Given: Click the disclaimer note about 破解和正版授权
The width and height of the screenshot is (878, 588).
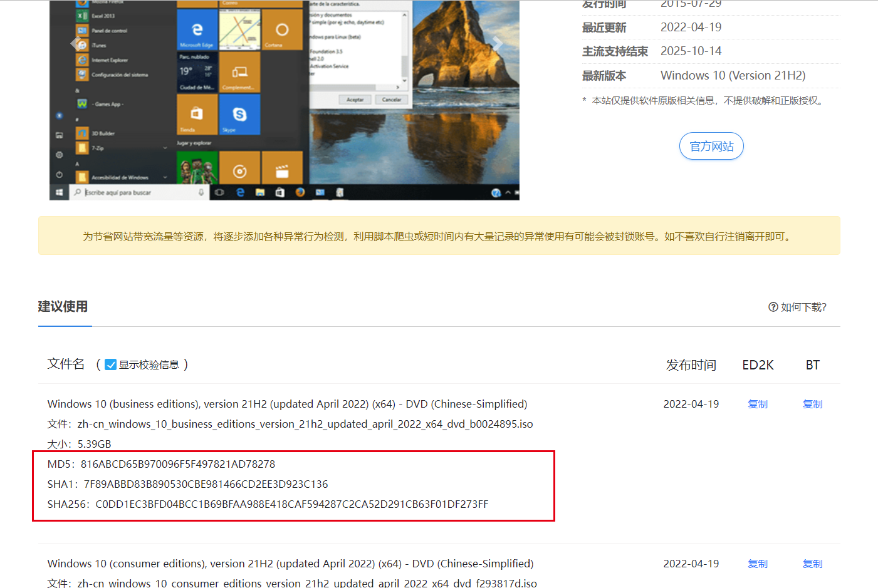Looking at the screenshot, I should (705, 100).
